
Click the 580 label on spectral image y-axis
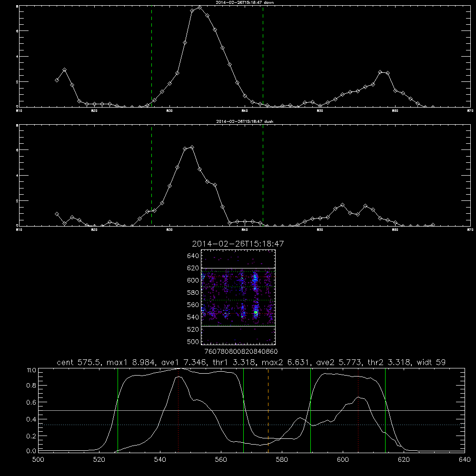tap(193, 293)
